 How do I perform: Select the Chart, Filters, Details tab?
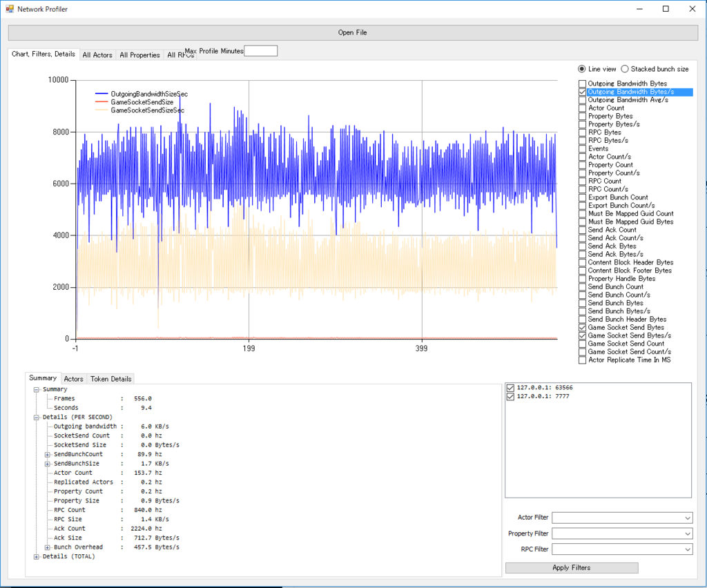click(x=43, y=54)
